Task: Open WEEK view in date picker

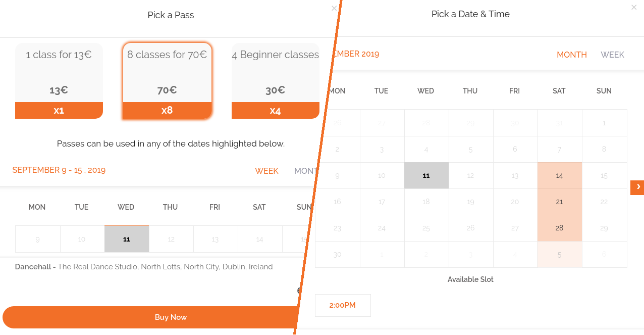Action: [x=612, y=55]
